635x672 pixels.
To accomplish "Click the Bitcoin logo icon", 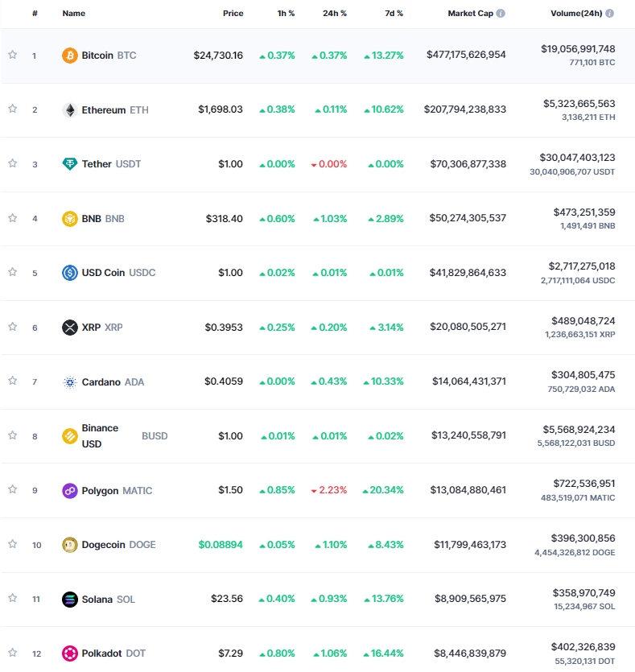I will (x=70, y=56).
